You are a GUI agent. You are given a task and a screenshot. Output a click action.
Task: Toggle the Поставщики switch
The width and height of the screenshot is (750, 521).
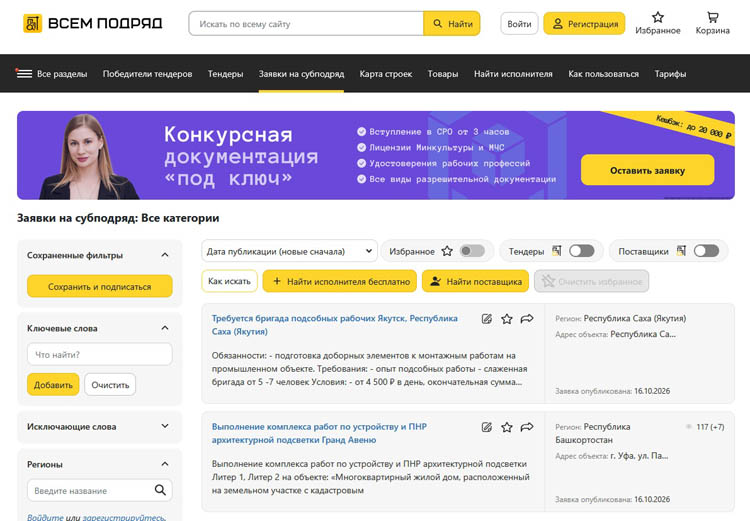(x=706, y=251)
